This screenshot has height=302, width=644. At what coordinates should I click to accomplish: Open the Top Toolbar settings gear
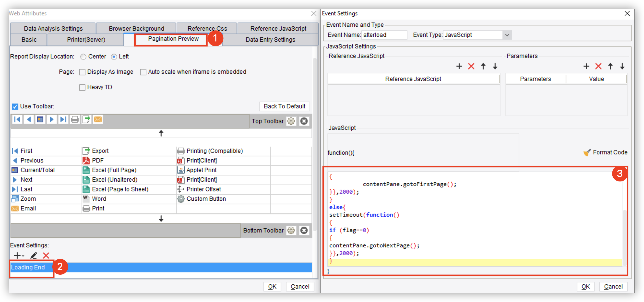[x=291, y=121]
